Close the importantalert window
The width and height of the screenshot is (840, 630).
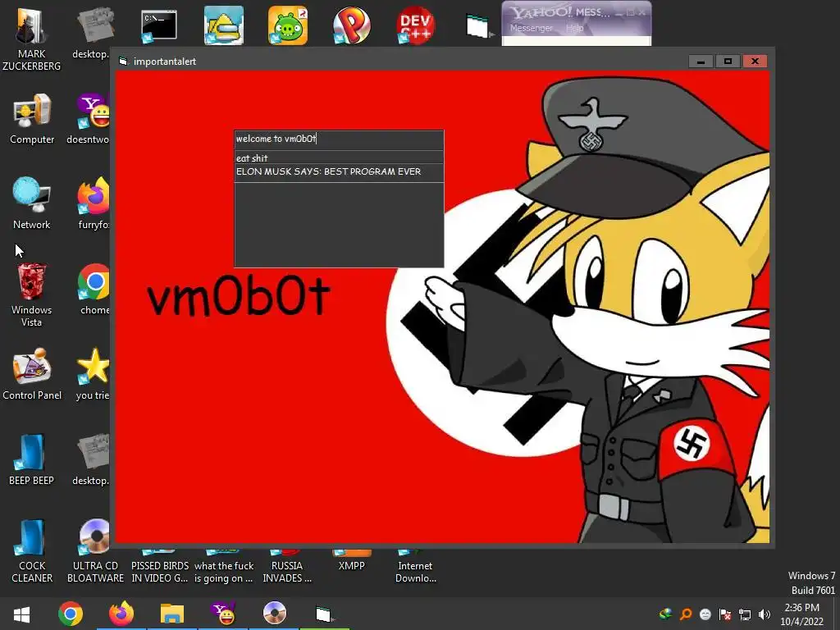pos(755,61)
